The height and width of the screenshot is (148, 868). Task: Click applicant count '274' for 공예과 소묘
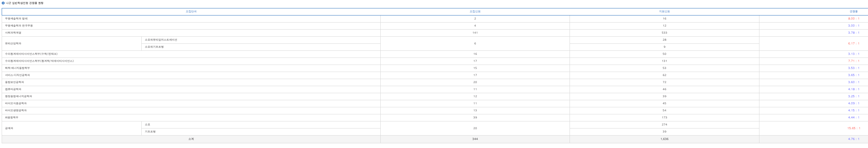[664, 124]
